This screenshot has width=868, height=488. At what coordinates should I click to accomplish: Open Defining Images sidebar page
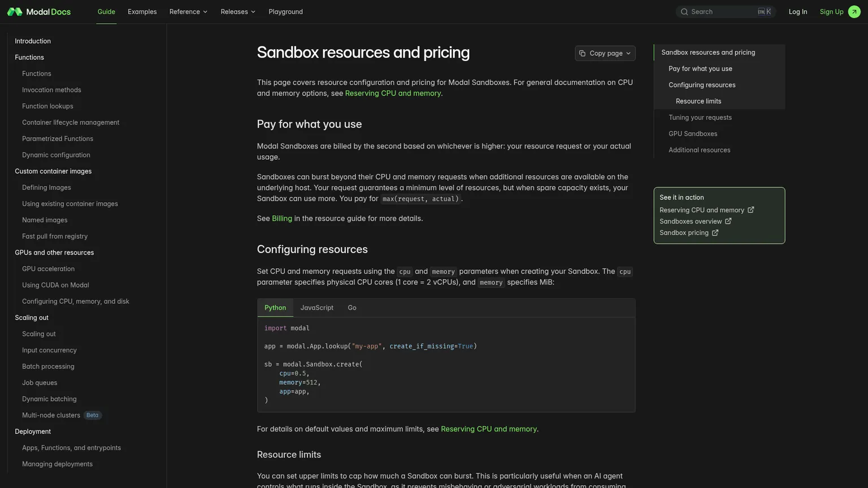pos(46,188)
